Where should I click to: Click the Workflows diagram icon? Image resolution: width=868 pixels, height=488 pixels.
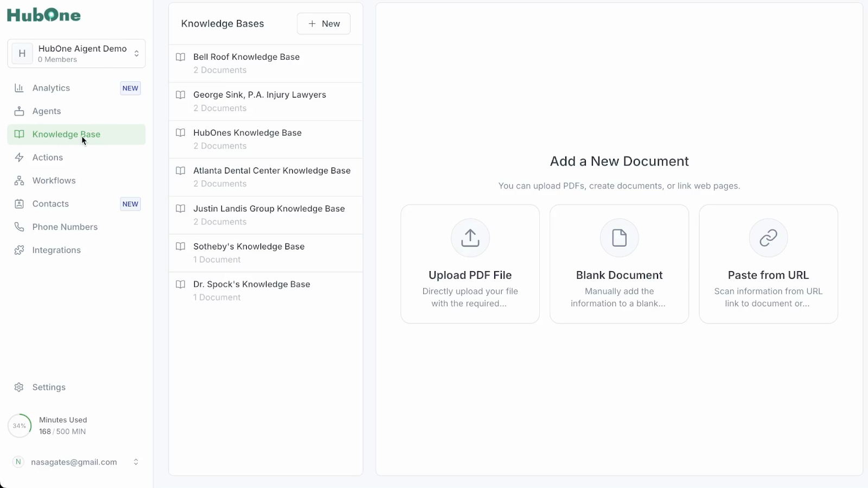(19, 181)
